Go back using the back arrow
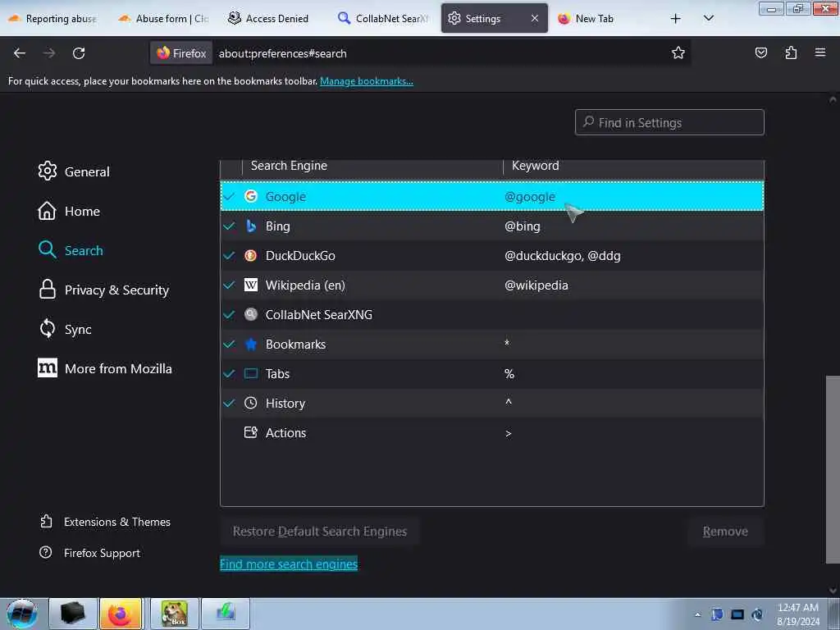 pyautogui.click(x=20, y=53)
